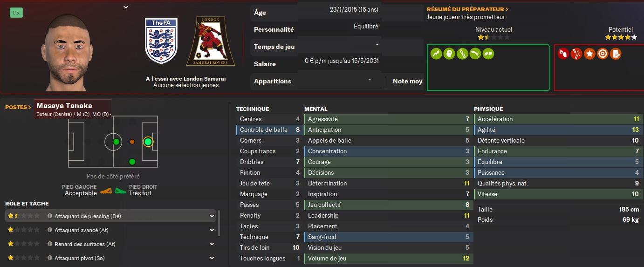Click the orange document-with-arrow icon

(616, 54)
